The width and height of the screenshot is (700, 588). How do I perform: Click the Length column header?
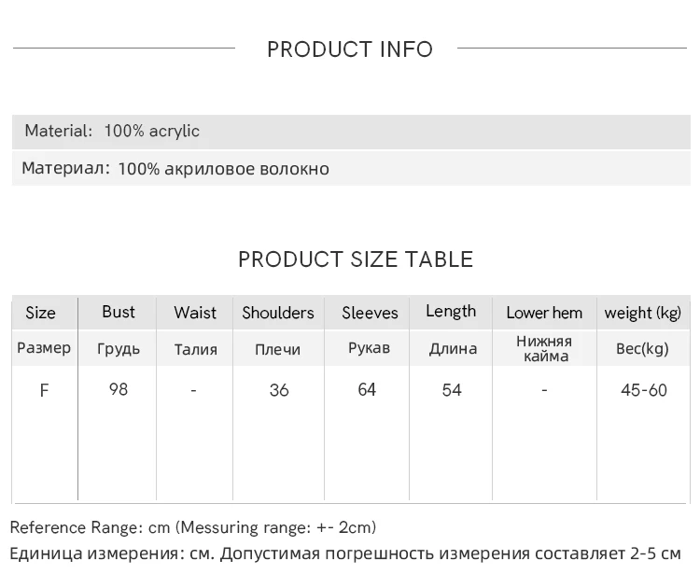tap(451, 312)
